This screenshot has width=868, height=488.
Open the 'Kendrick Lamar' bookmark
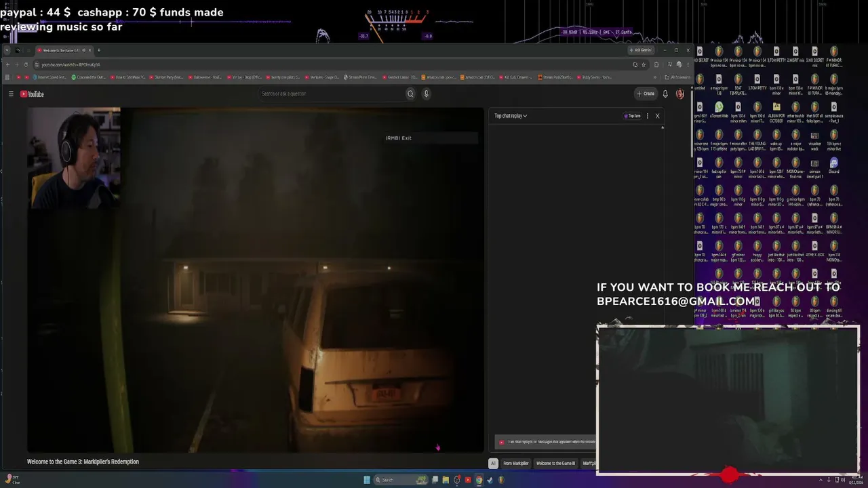tap(399, 77)
